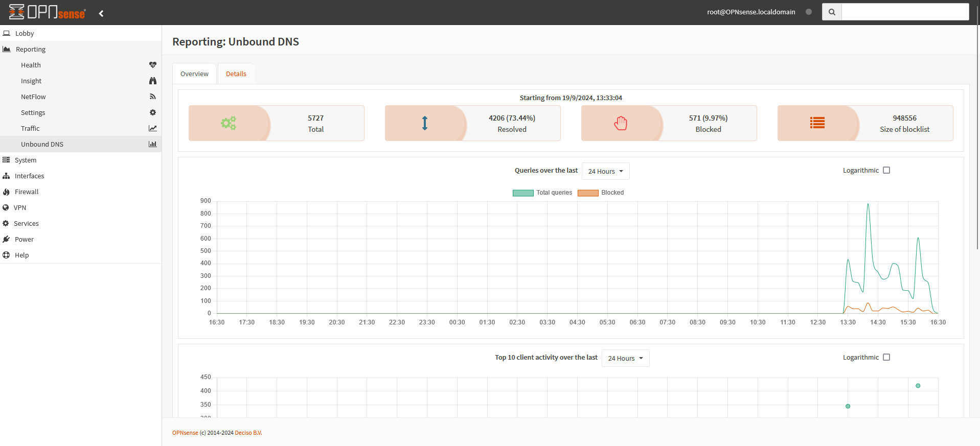Open the Help menu
Image resolution: width=980 pixels, height=446 pixels.
coord(81,255)
